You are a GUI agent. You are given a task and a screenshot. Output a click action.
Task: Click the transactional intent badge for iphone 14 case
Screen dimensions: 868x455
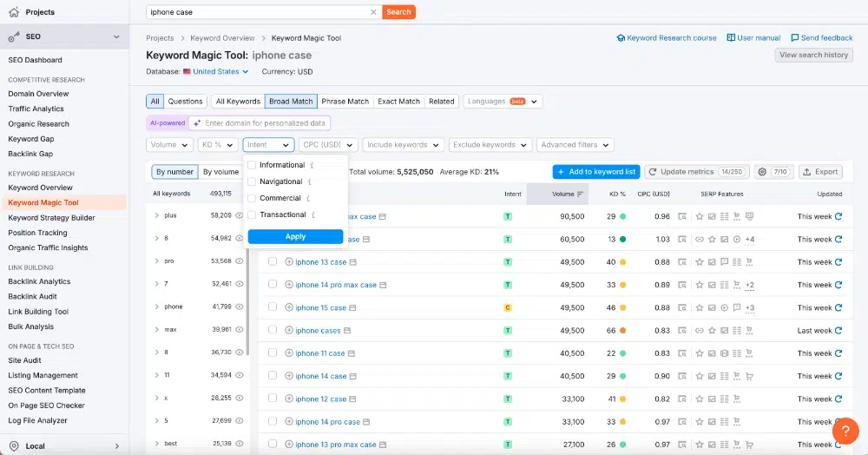coord(508,376)
